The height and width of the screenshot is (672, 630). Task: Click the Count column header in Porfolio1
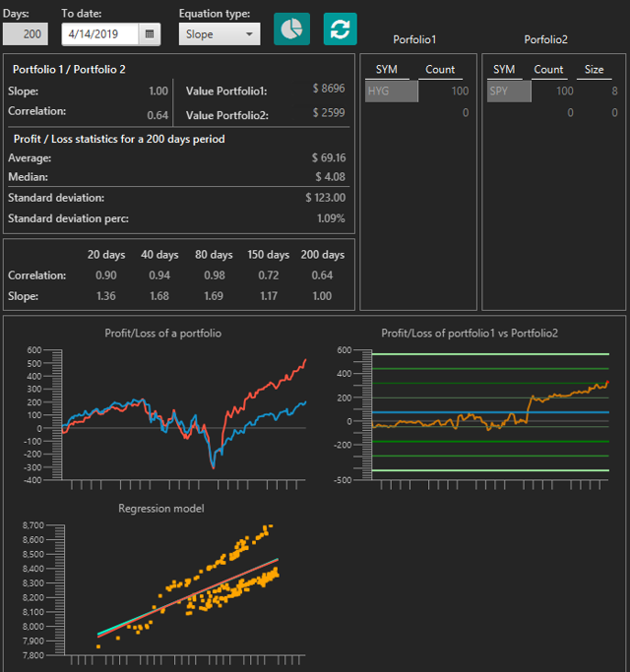coord(440,70)
